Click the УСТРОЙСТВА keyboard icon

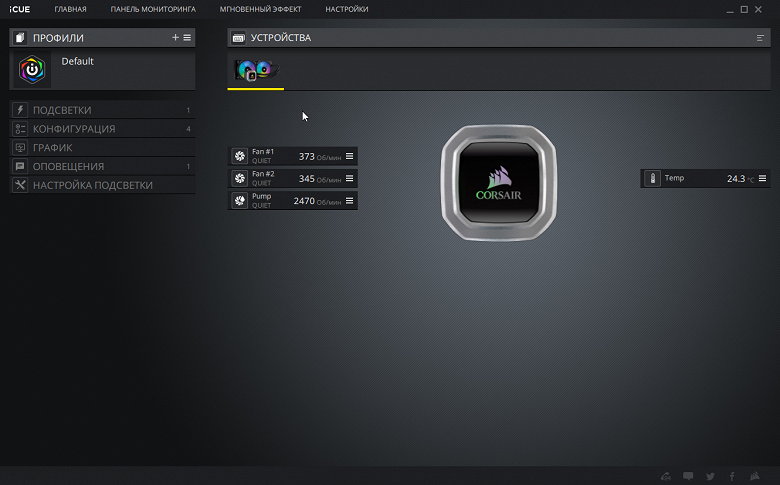(238, 38)
